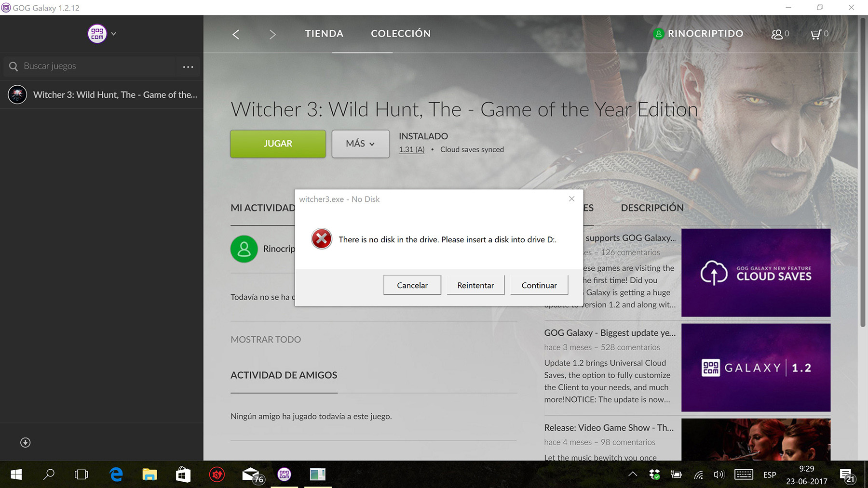Open the ACTIVIDAD DE AMIGOS section heading

pos(284,375)
